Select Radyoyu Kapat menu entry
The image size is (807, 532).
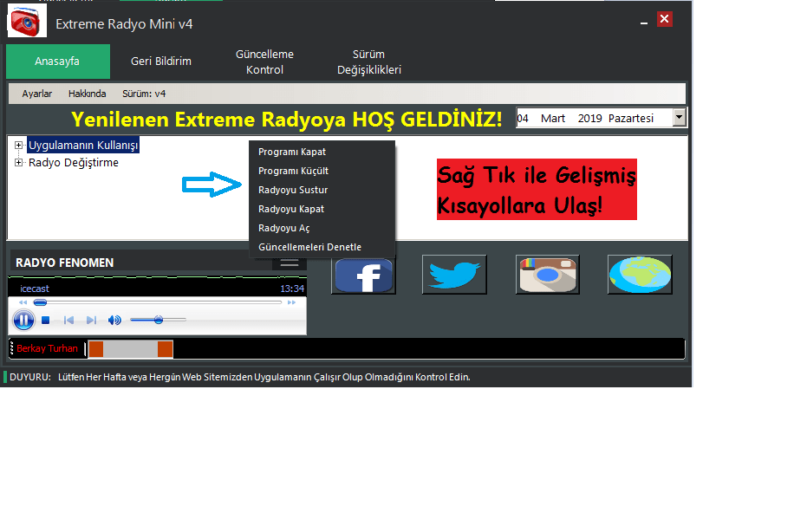pos(322,209)
